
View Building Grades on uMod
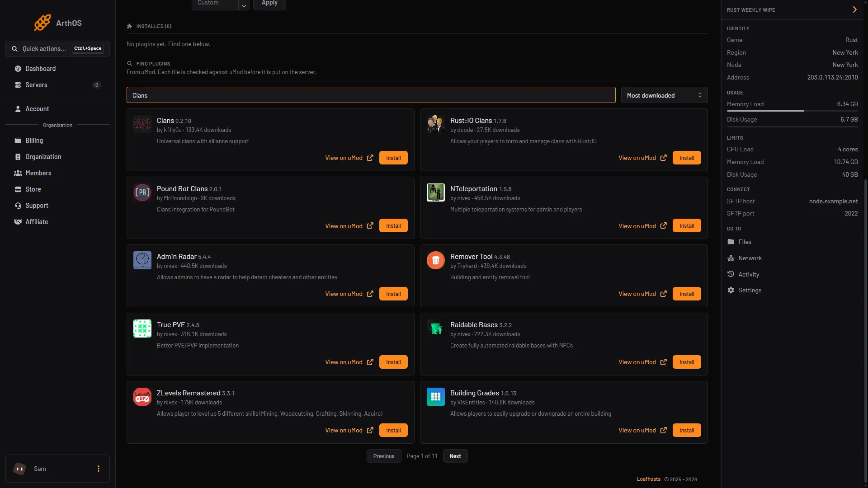click(642, 431)
